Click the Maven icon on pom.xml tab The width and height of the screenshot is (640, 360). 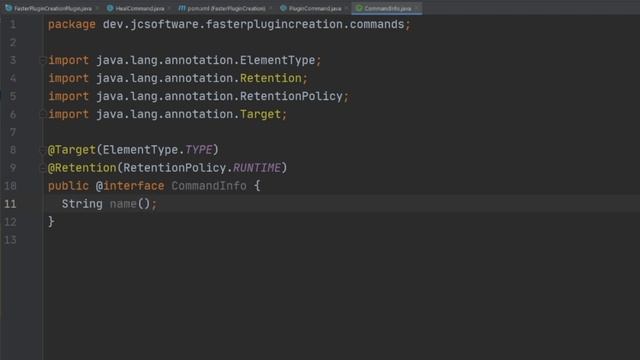tap(182, 8)
